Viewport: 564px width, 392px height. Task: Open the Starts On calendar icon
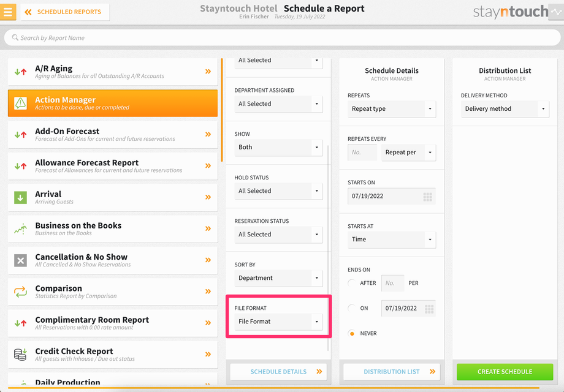point(427,197)
